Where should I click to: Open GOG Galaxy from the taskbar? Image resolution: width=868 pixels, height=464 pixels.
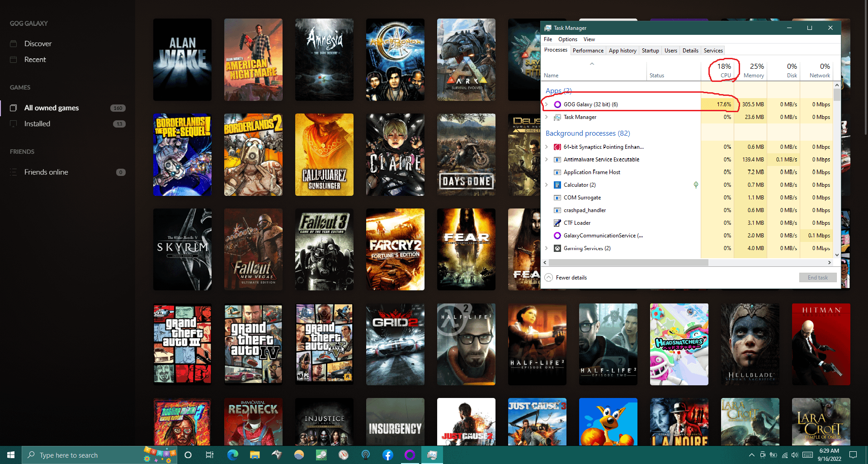click(x=410, y=455)
